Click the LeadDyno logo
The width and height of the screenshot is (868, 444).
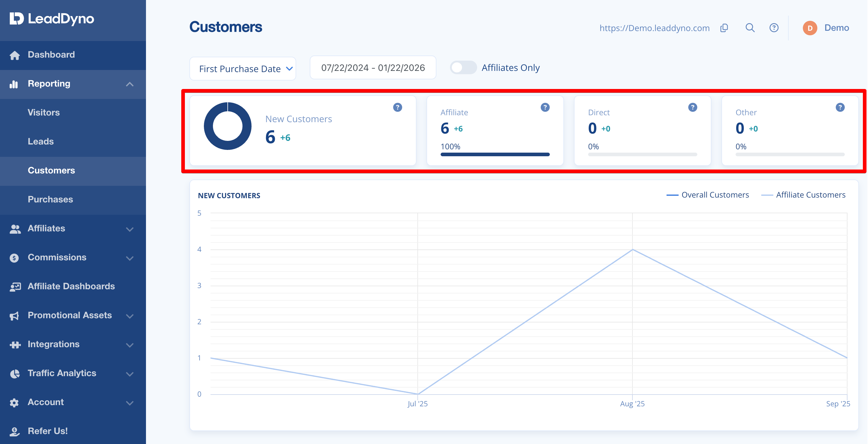pyautogui.click(x=52, y=19)
